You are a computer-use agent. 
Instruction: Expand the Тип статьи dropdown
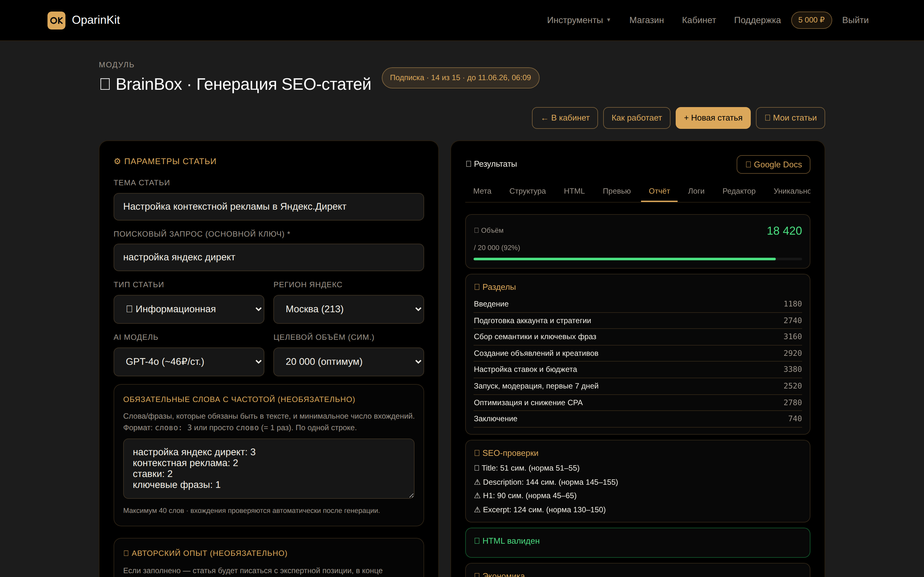189,309
